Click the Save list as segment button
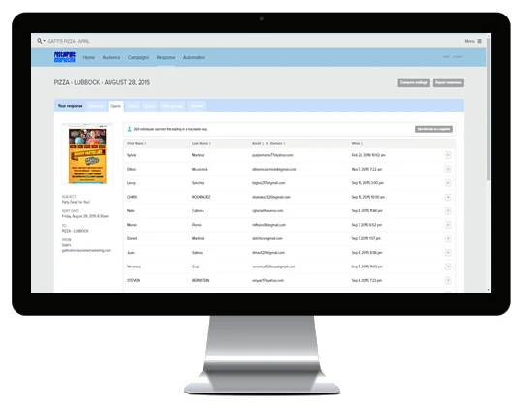Viewport: 532px width, 409px height. click(x=433, y=129)
